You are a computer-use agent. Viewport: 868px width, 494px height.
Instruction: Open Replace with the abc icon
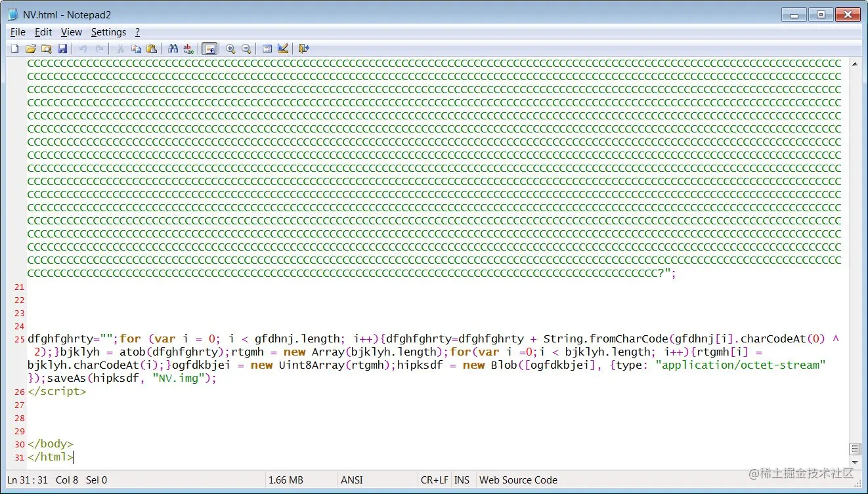coord(188,49)
